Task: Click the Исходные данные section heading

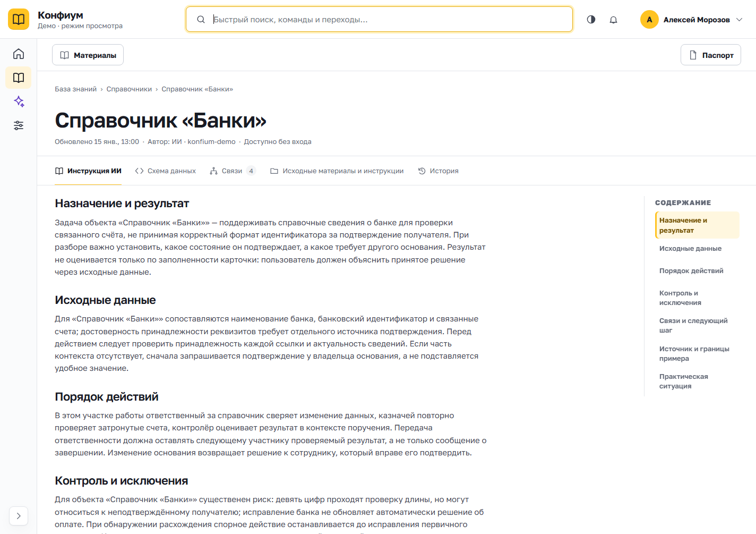Action: coord(105,300)
